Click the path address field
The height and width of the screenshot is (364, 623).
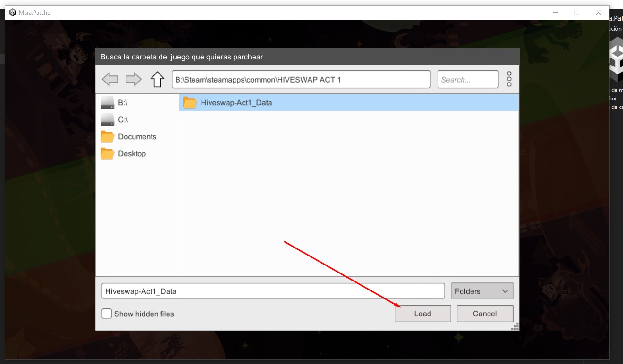point(301,79)
